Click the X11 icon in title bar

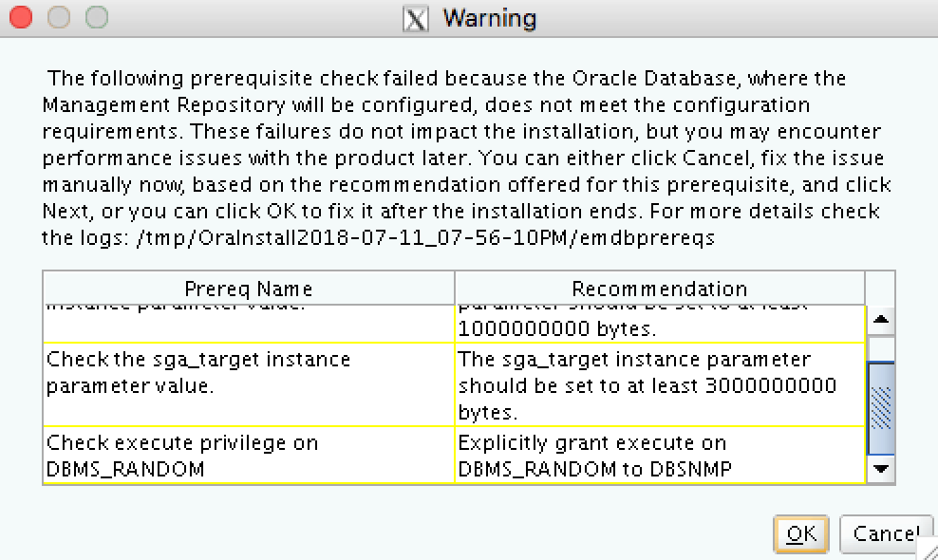click(x=415, y=18)
